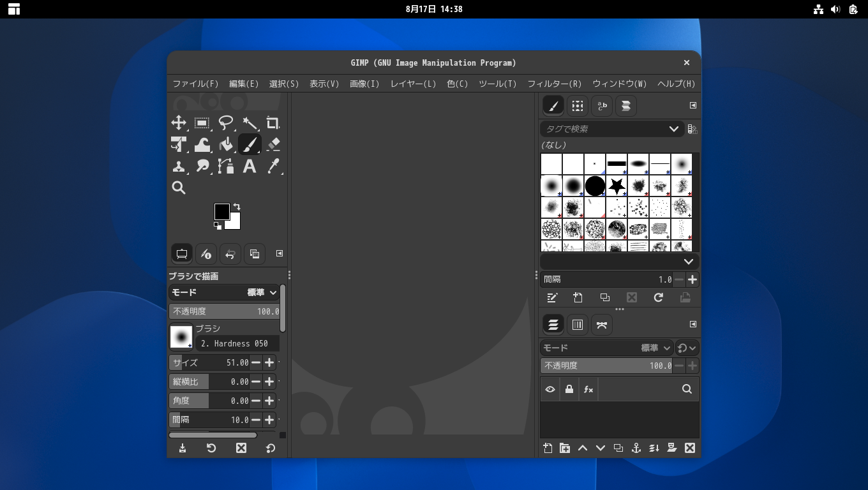Click the layer visibility eye column header
The width and height of the screenshot is (868, 490).
point(550,389)
